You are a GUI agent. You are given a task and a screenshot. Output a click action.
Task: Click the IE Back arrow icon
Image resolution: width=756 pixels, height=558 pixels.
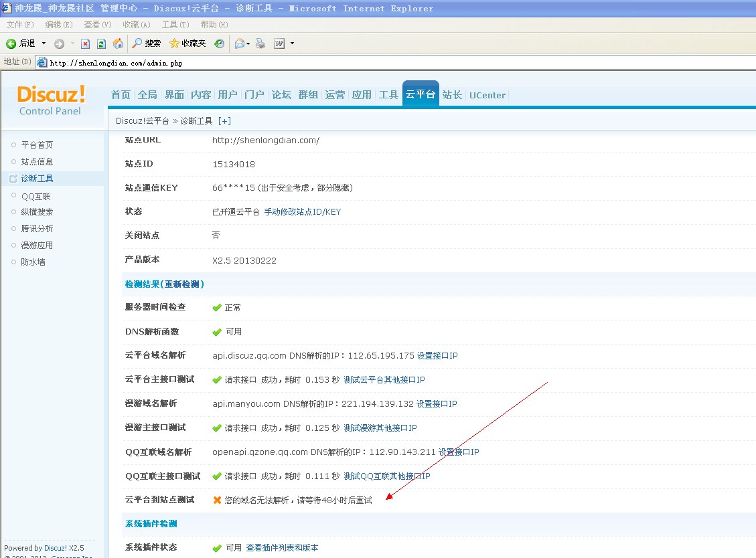11,44
